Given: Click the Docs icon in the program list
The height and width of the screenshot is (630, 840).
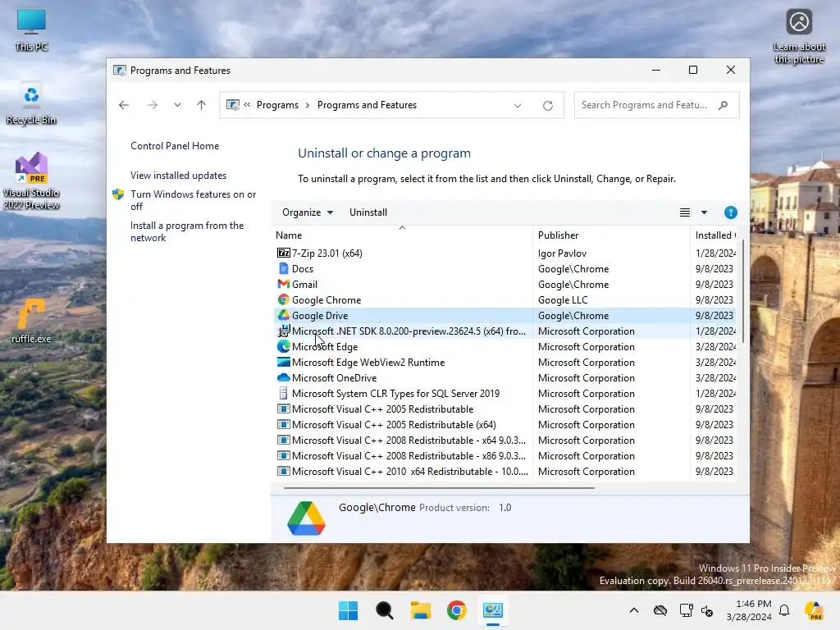Looking at the screenshot, I should 283,268.
